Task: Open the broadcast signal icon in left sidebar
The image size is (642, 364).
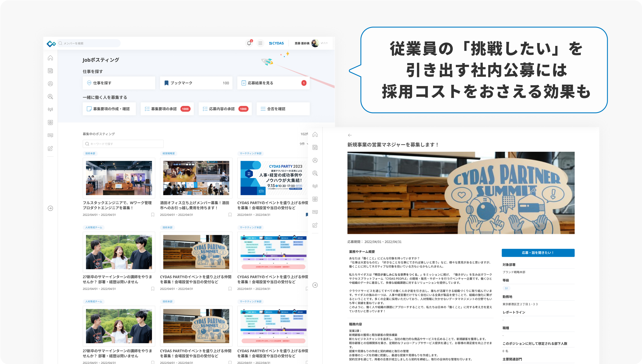Action: click(x=50, y=109)
